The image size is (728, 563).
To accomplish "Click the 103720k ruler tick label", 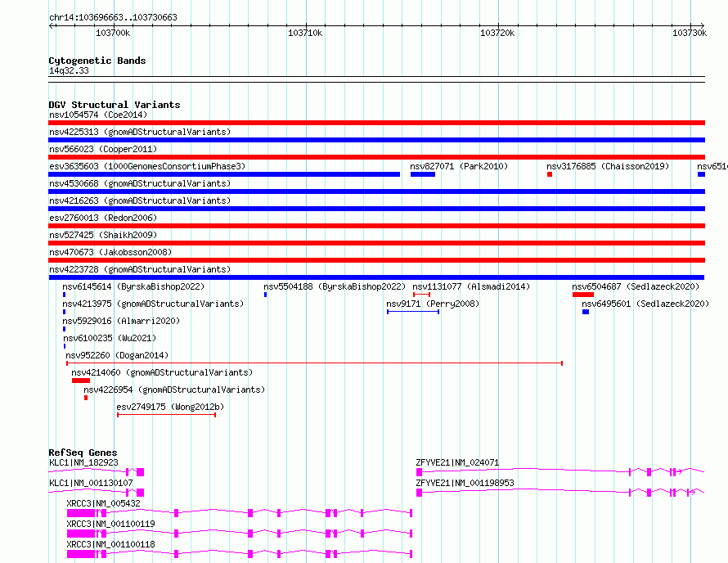I will click(x=497, y=33).
